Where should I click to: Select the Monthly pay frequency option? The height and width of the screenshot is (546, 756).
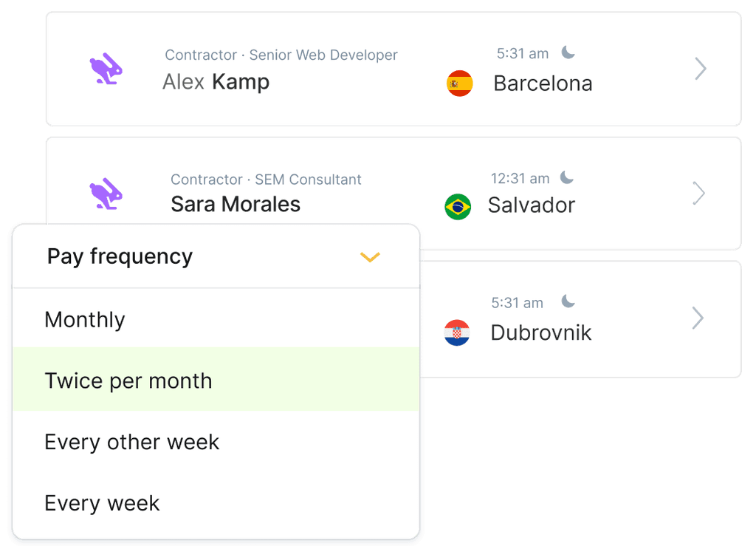[85, 320]
